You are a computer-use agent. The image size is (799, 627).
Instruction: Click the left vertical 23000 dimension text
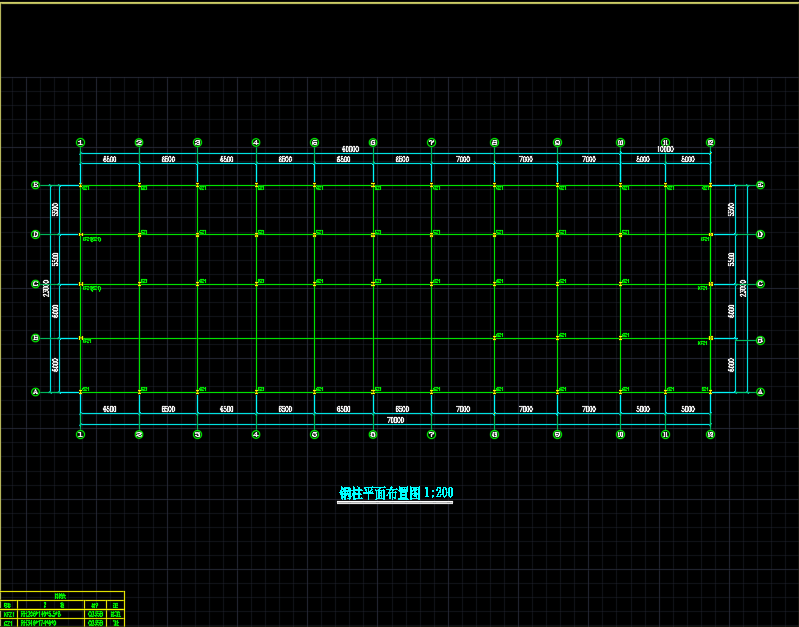(x=46, y=288)
